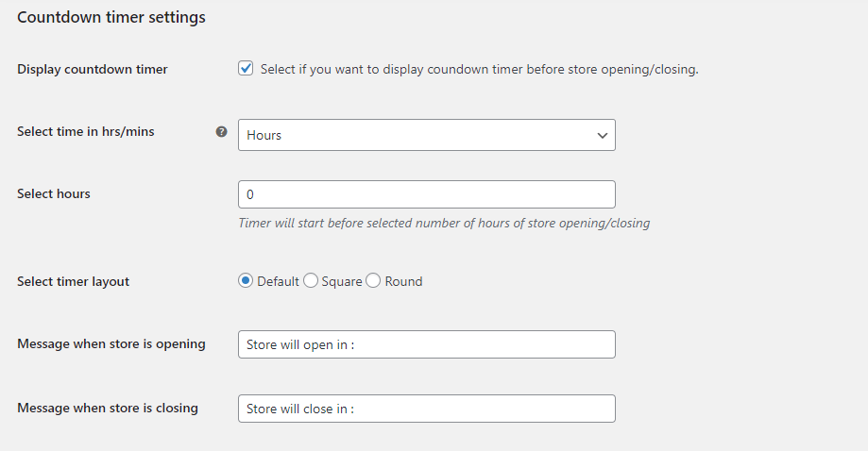Pick the Round timer layout radio button

(x=373, y=280)
